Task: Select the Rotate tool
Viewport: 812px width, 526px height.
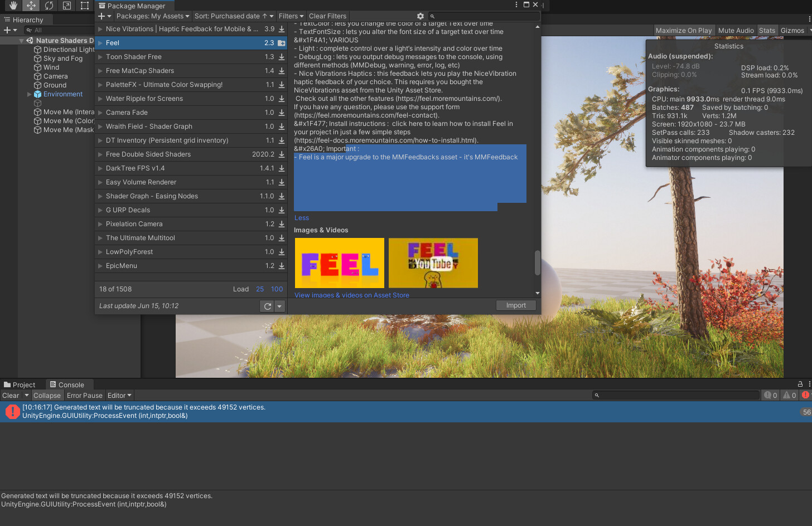Action: 49,5
